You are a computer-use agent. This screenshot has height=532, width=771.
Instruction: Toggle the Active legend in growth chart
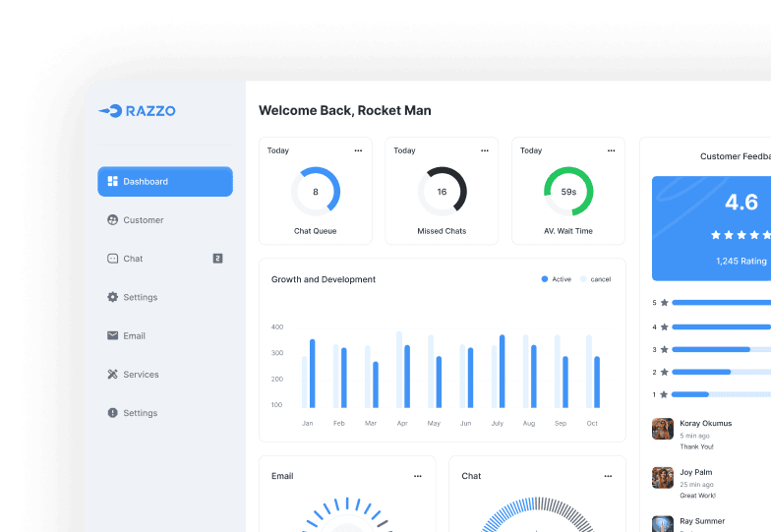(x=557, y=279)
